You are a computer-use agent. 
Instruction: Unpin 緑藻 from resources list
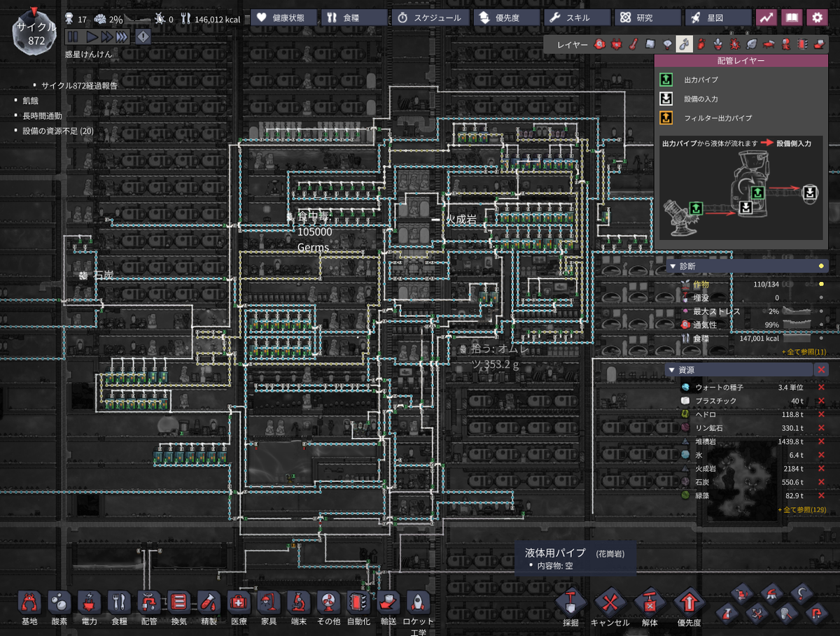click(x=821, y=495)
